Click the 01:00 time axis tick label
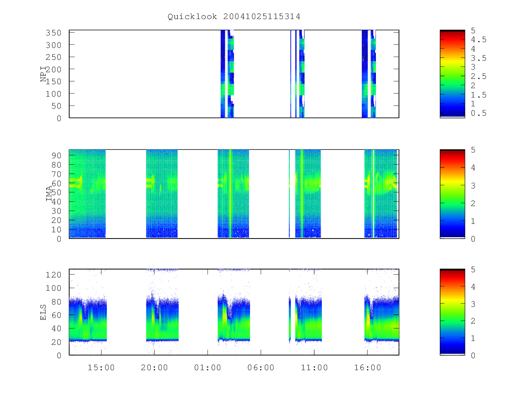This screenshot has width=532, height=399. [207, 368]
